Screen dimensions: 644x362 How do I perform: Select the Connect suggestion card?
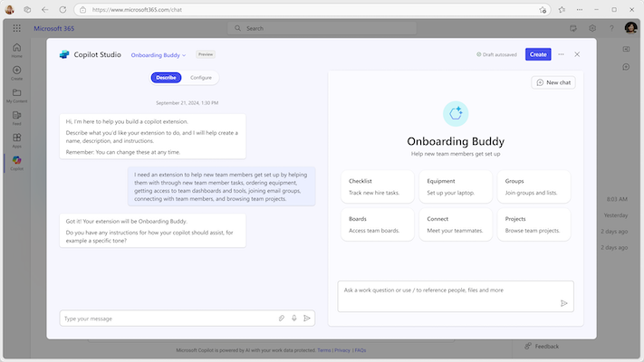point(456,224)
